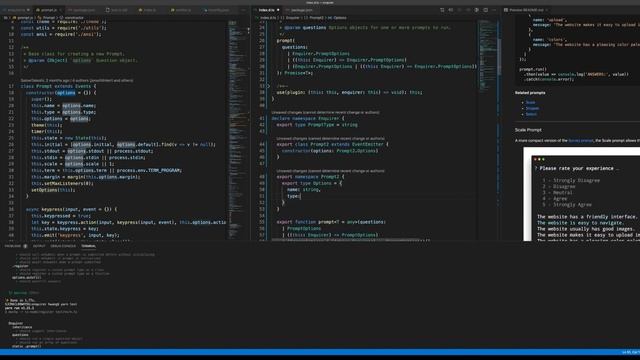
Task: Click the GitLens authors annotation above class Prompt
Action: 77,80
